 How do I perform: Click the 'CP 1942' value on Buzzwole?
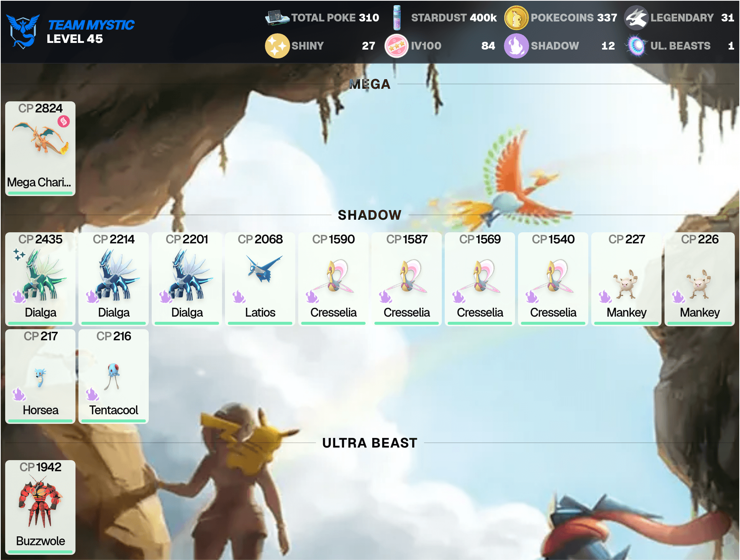point(40,467)
